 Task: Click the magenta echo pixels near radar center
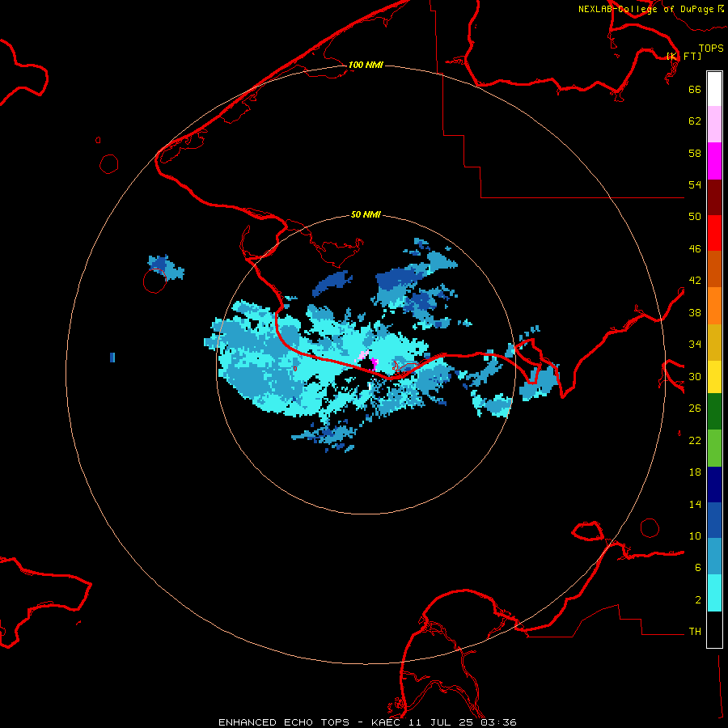tap(374, 363)
